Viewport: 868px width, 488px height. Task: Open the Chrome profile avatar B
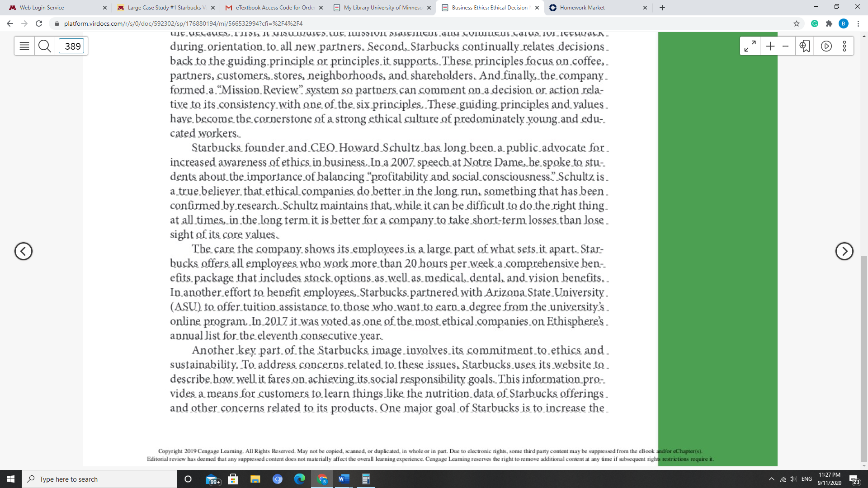(844, 23)
